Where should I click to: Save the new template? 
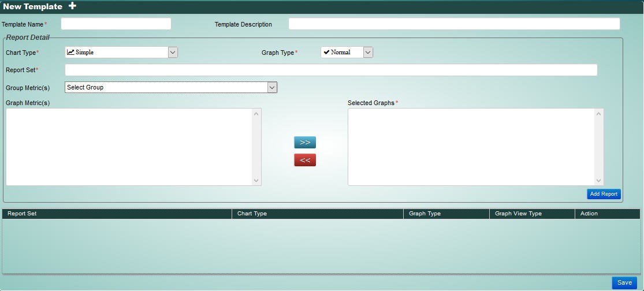(624, 283)
